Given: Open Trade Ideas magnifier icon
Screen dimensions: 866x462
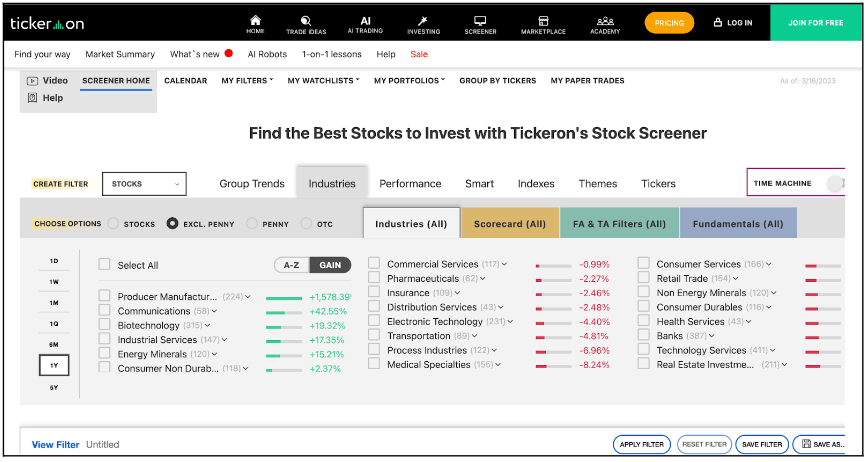Looking at the screenshot, I should (x=306, y=21).
